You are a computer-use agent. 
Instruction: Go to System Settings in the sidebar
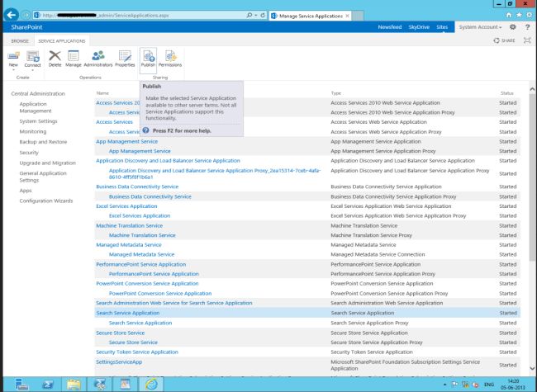pyautogui.click(x=38, y=121)
